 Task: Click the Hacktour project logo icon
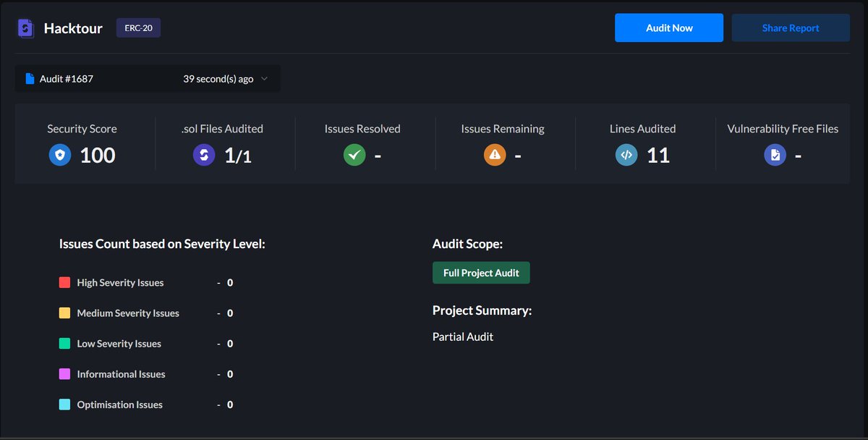(26, 28)
